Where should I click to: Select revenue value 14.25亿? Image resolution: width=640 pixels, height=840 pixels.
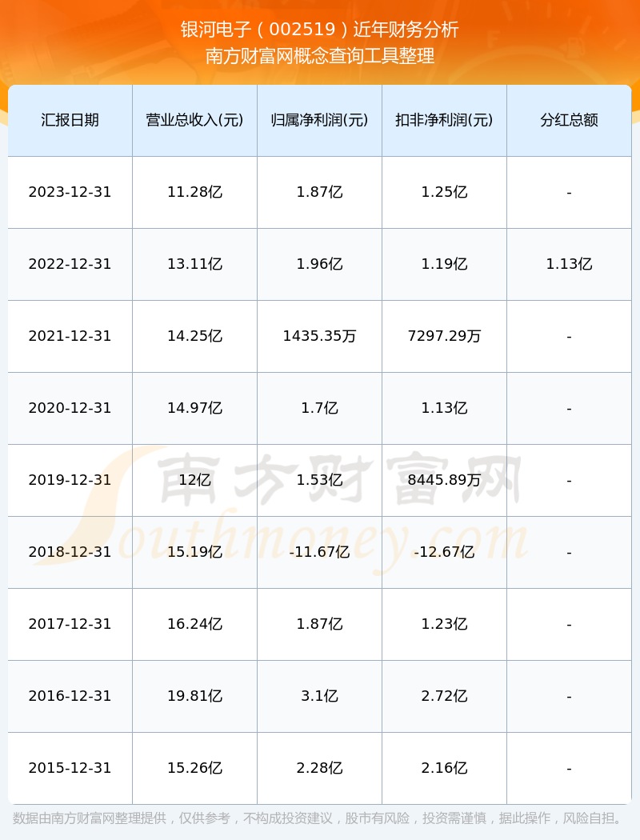coord(195,336)
